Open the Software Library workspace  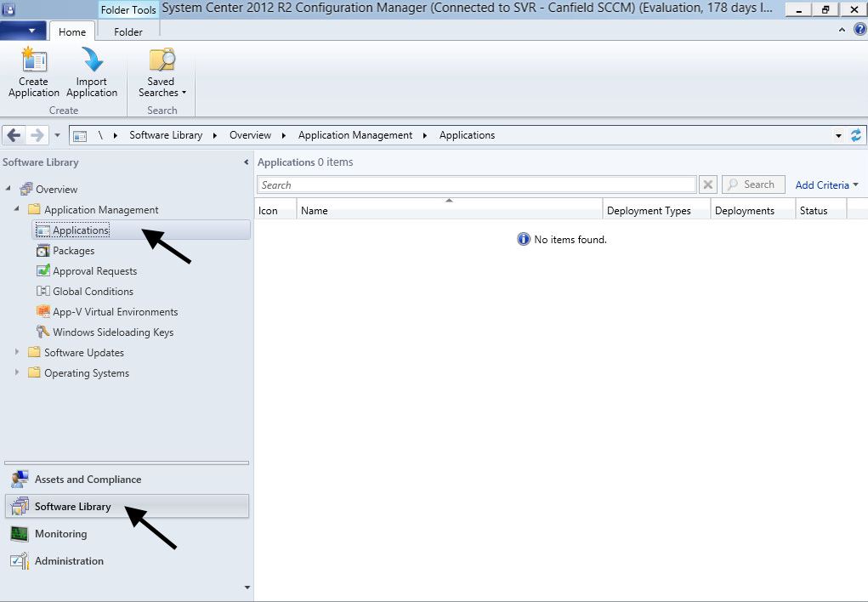[128, 506]
